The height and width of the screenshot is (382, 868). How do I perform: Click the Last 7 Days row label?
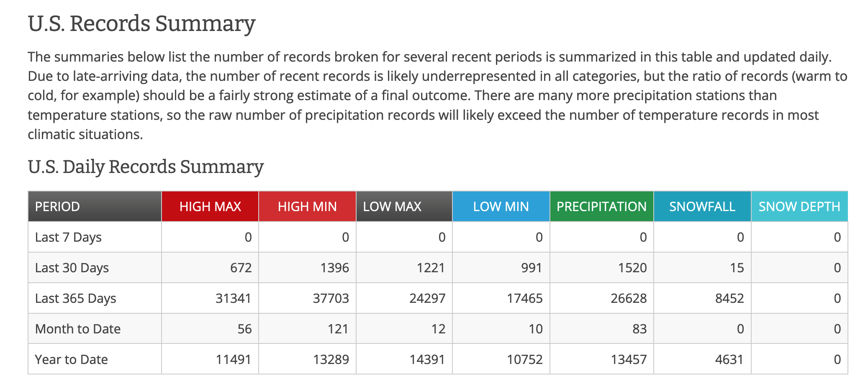[68, 237]
